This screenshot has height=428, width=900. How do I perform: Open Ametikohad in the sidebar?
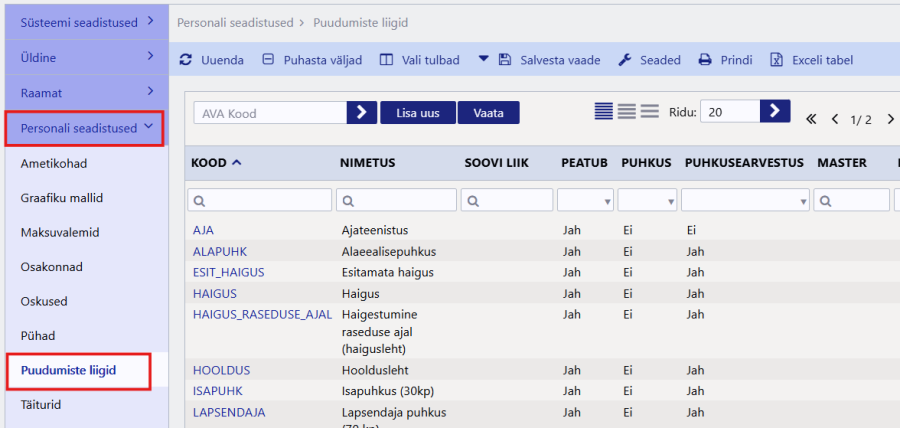(x=54, y=162)
